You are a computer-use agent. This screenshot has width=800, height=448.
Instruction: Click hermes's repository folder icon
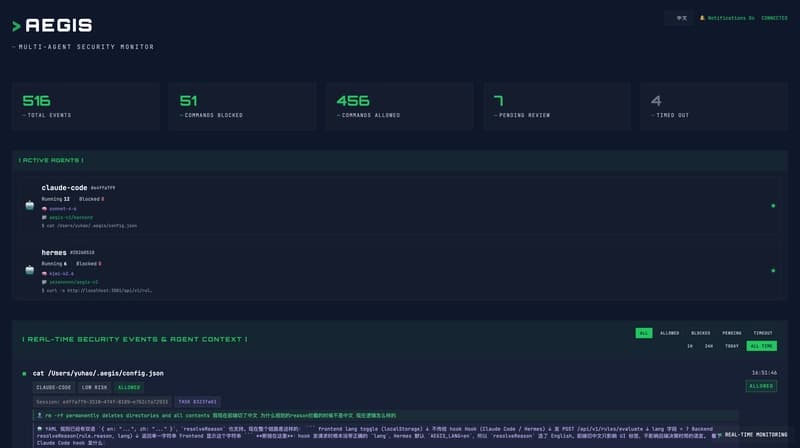pyautogui.click(x=44, y=282)
